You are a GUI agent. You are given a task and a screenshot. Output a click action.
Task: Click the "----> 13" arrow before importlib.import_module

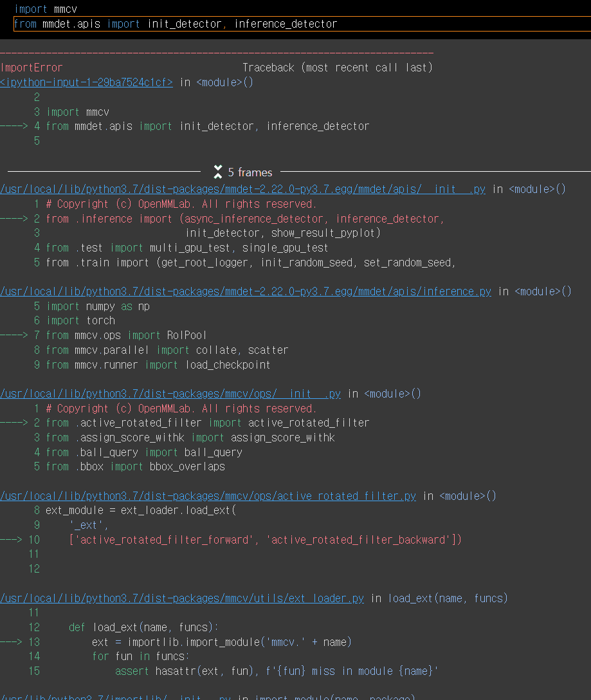pyautogui.click(x=20, y=642)
